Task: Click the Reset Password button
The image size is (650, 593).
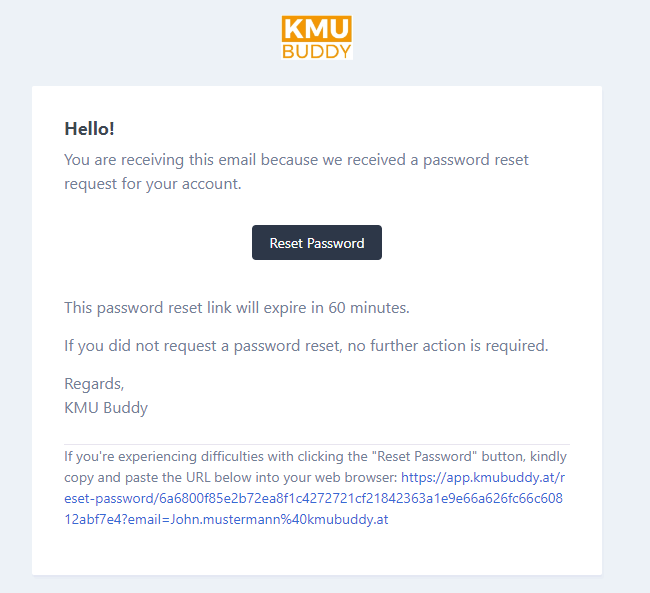Action: tap(317, 243)
